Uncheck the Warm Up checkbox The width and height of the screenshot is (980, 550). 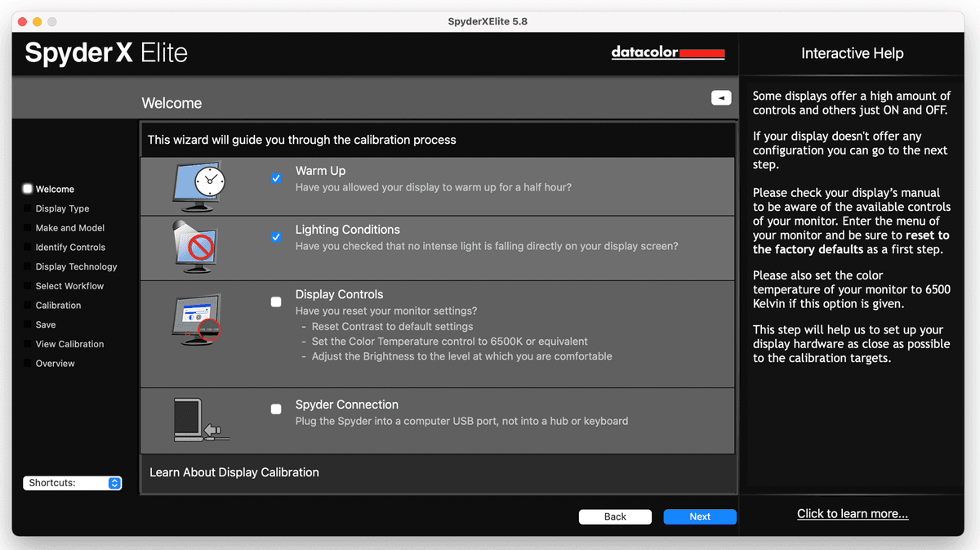(x=276, y=178)
